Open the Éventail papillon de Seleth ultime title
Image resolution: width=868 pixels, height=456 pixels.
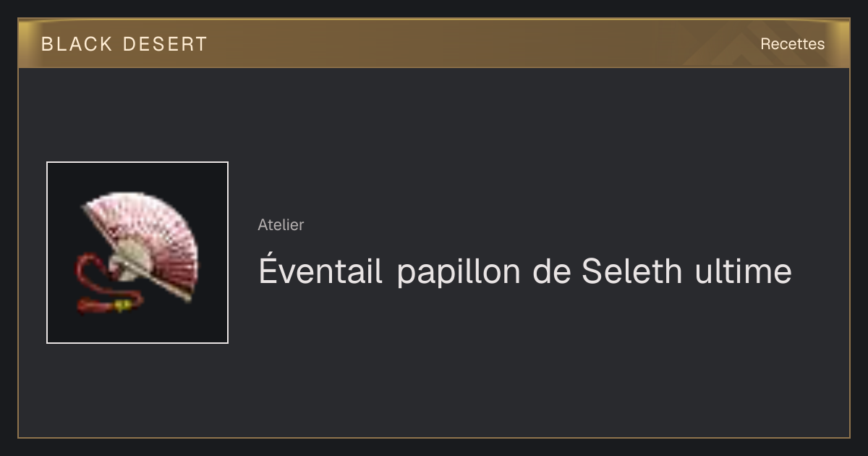525,271
